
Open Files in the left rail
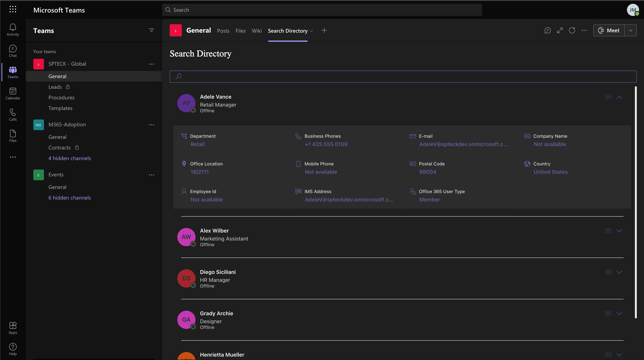tap(13, 136)
